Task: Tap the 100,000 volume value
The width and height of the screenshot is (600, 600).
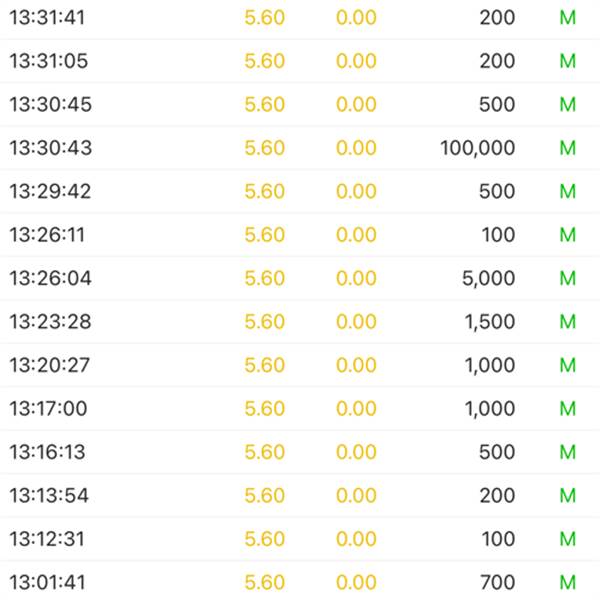Action: tap(477, 148)
